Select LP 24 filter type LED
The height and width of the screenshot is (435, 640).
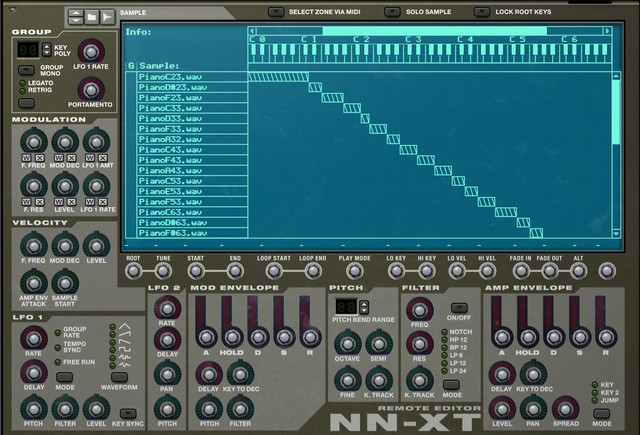444,371
